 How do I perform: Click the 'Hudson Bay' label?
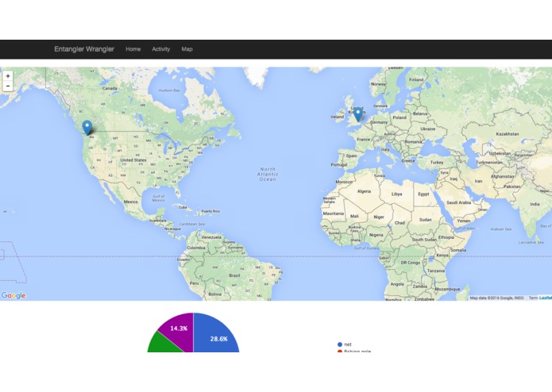coord(169,90)
